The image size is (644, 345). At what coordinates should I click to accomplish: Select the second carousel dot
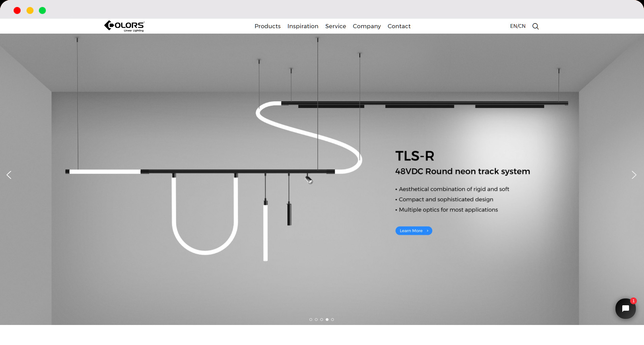tap(316, 320)
